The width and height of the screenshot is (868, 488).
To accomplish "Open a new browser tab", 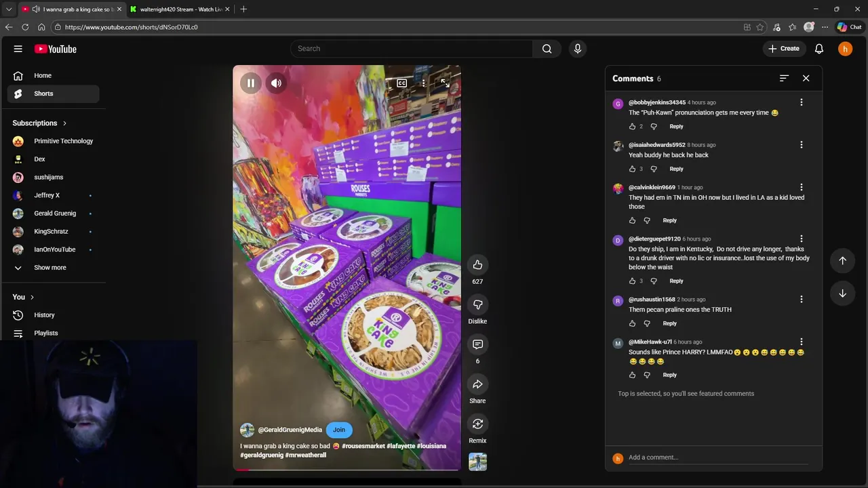I will [x=243, y=9].
